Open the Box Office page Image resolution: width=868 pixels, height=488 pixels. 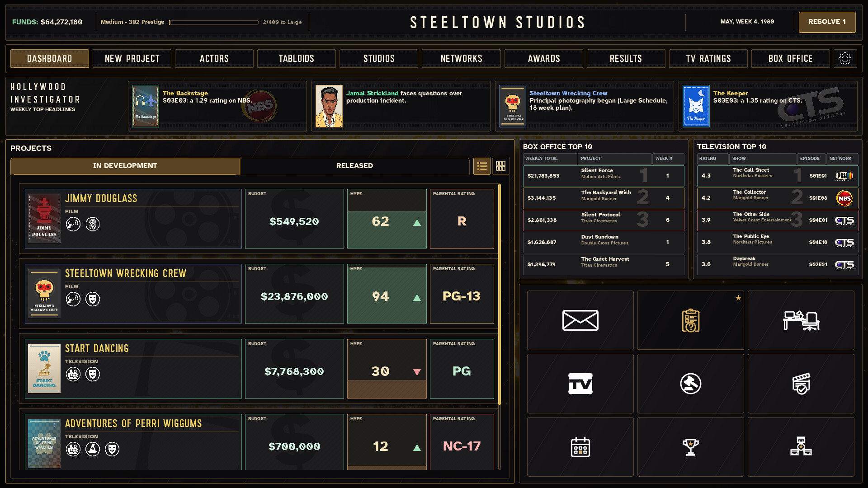pos(791,59)
